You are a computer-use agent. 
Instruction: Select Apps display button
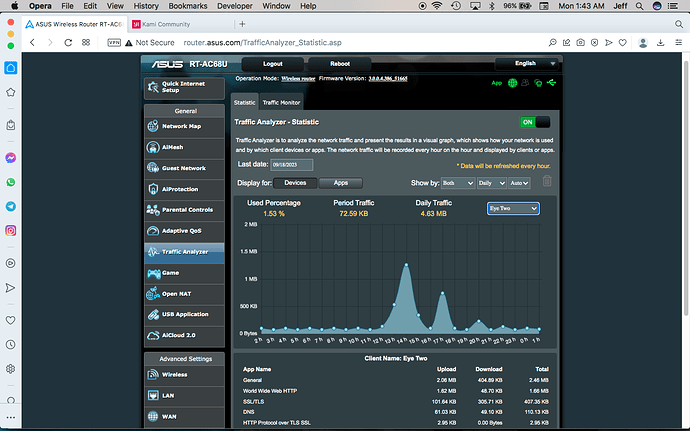click(x=341, y=183)
